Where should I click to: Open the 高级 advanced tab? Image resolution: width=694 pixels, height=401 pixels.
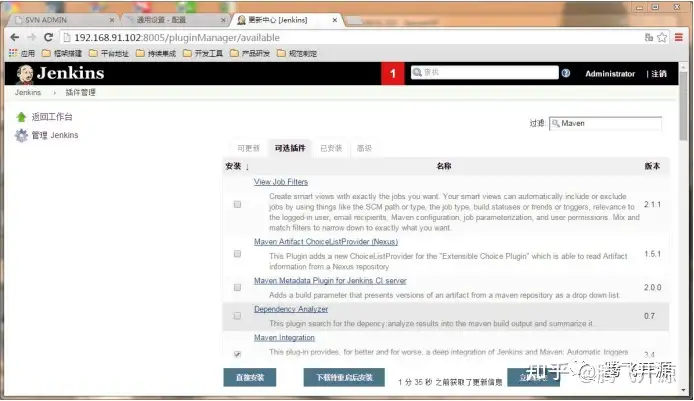(364, 148)
